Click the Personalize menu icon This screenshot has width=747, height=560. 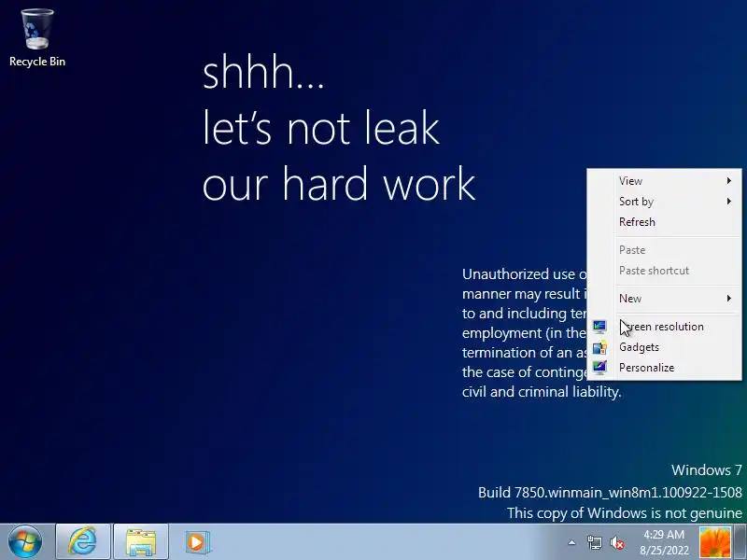pos(599,368)
